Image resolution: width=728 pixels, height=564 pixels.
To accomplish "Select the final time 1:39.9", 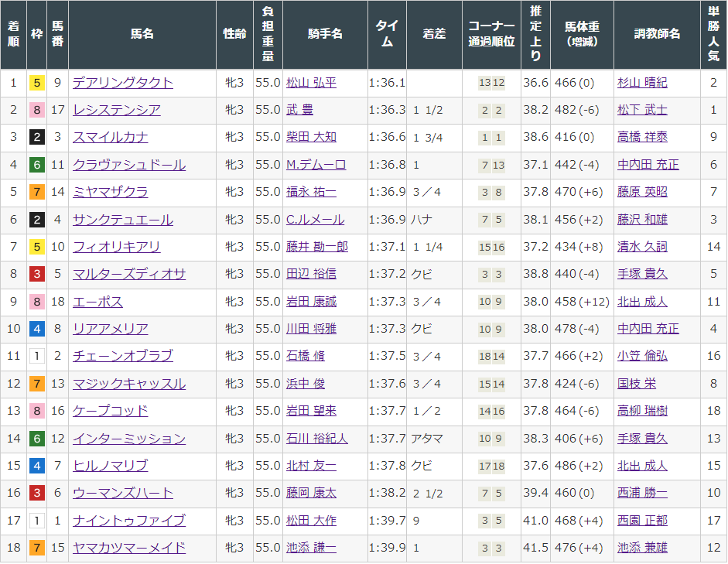I will pyautogui.click(x=388, y=548).
